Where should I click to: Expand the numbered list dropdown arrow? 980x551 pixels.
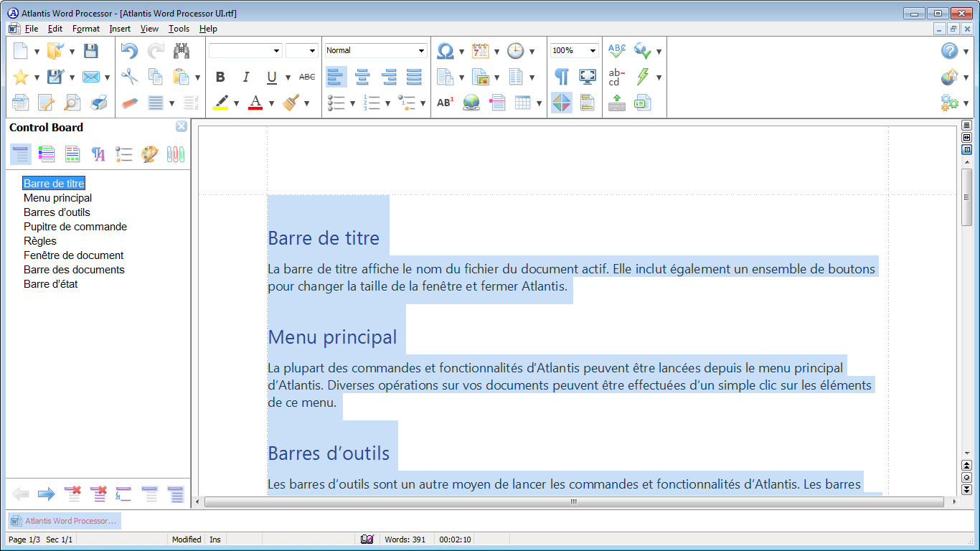(x=387, y=103)
